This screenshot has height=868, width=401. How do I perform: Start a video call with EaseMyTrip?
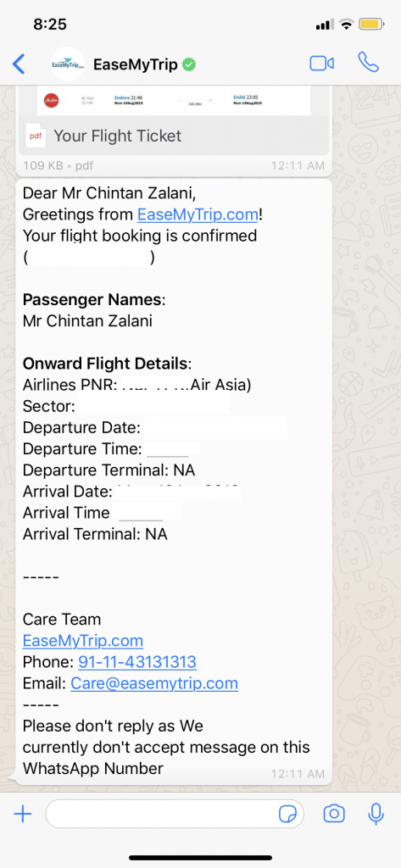(x=321, y=64)
